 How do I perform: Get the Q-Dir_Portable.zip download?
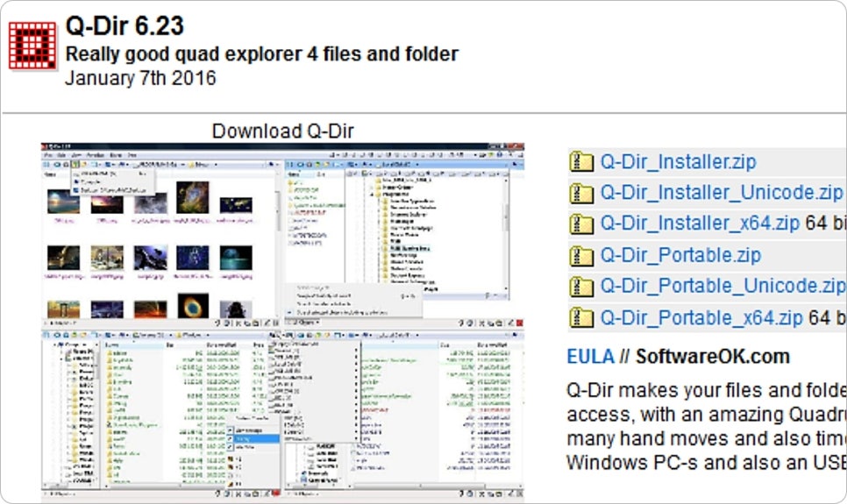point(680,254)
